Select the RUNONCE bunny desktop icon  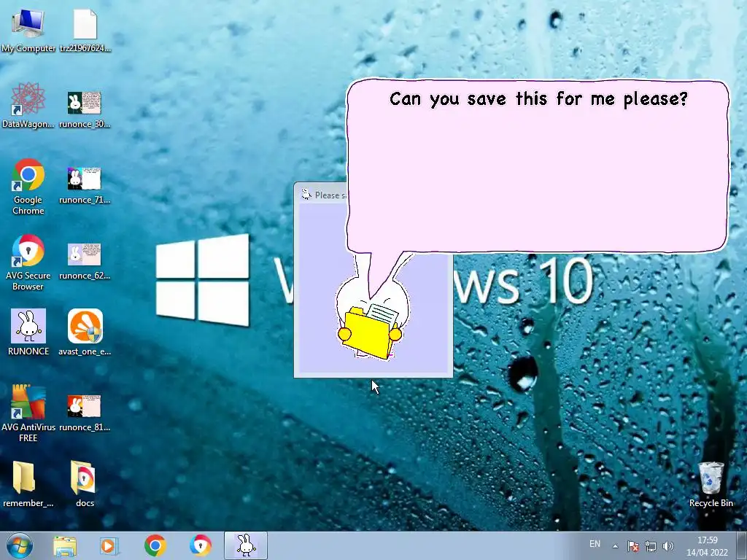(x=28, y=332)
